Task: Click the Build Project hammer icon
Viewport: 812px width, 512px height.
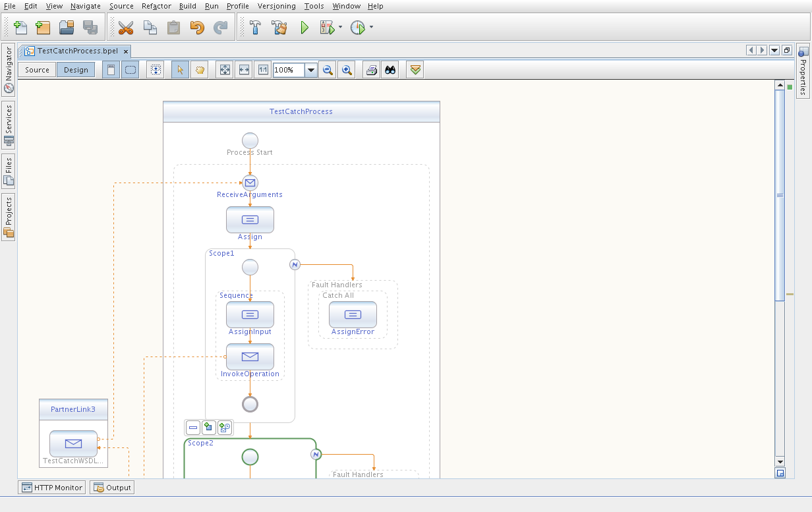Action: tap(256, 28)
